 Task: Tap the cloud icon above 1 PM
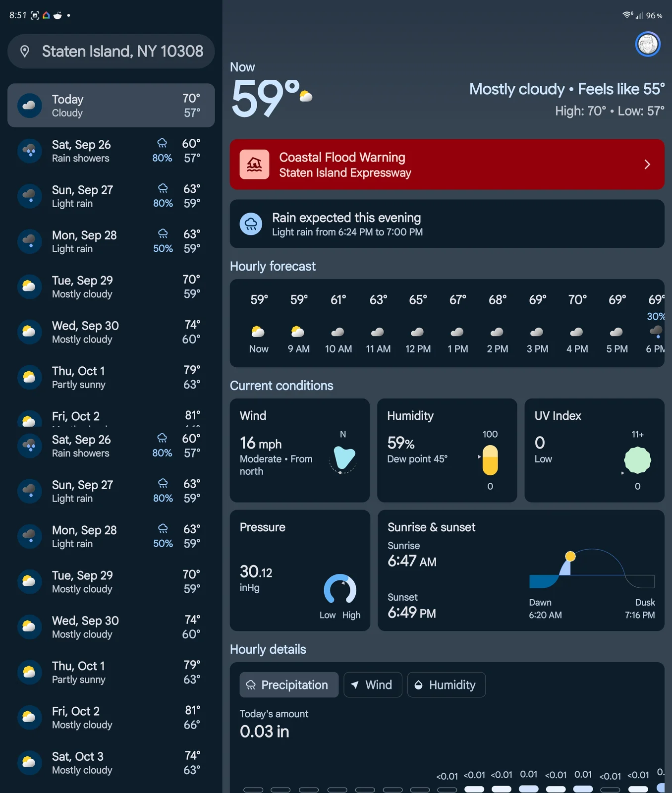[x=457, y=332]
